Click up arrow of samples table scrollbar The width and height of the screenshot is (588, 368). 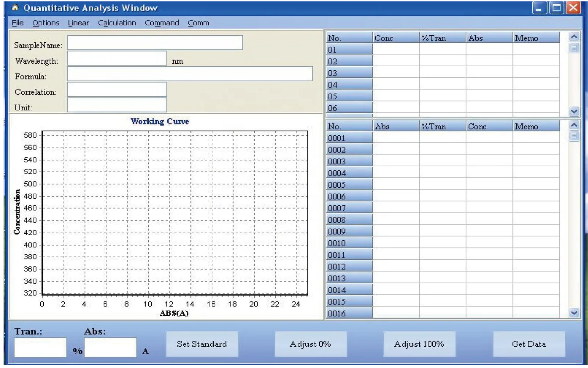tap(574, 125)
